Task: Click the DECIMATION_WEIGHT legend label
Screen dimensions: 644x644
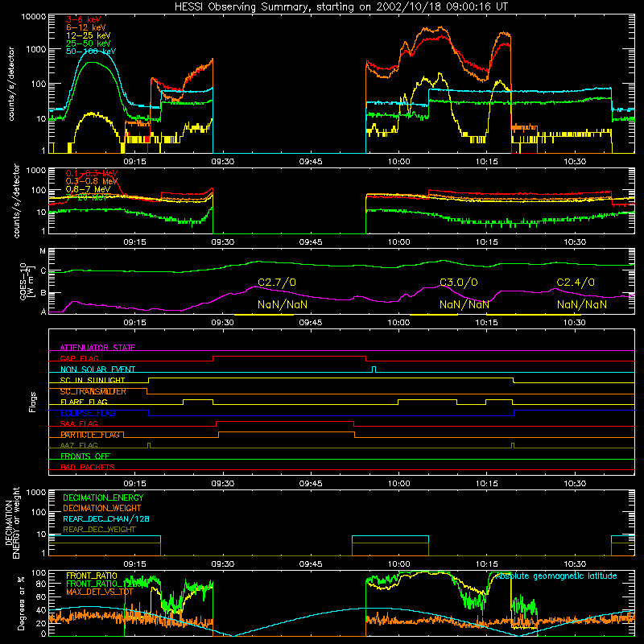Action: (x=102, y=508)
